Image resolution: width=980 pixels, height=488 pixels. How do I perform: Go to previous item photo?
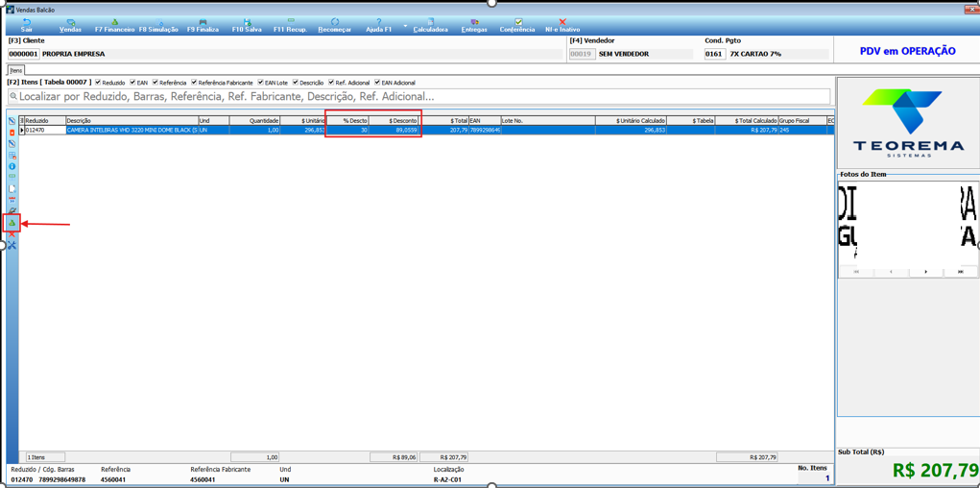tap(891, 272)
